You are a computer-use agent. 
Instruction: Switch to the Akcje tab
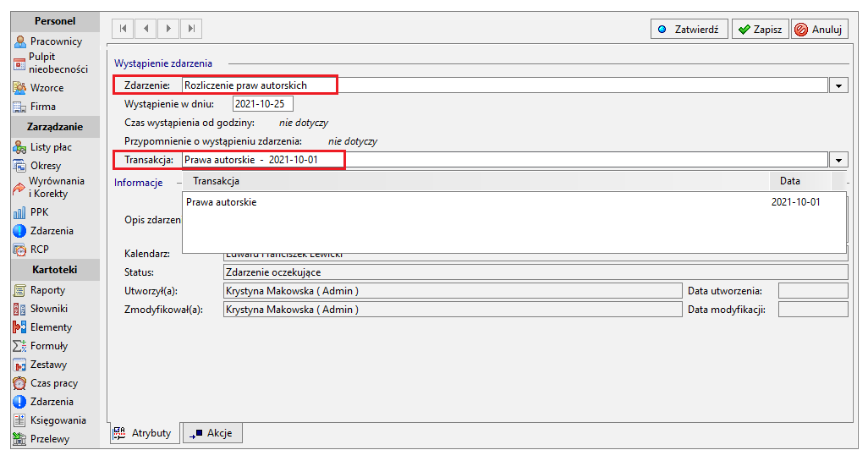pos(212,433)
